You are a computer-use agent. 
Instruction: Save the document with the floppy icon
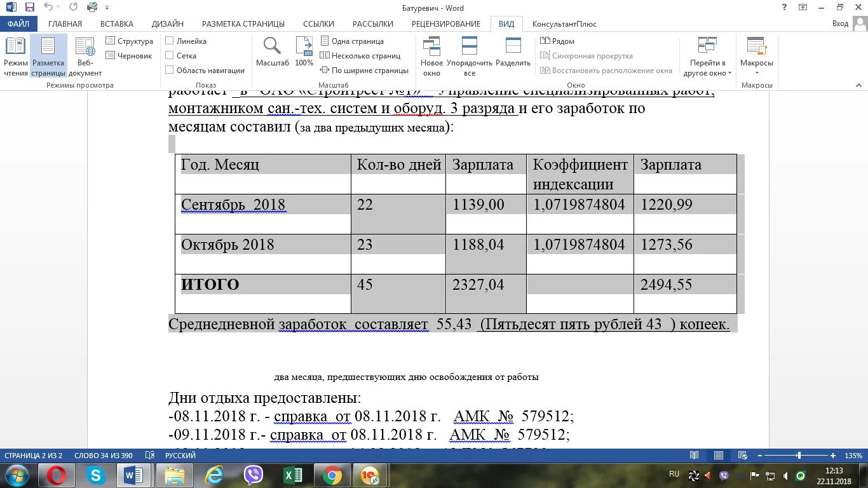[29, 8]
